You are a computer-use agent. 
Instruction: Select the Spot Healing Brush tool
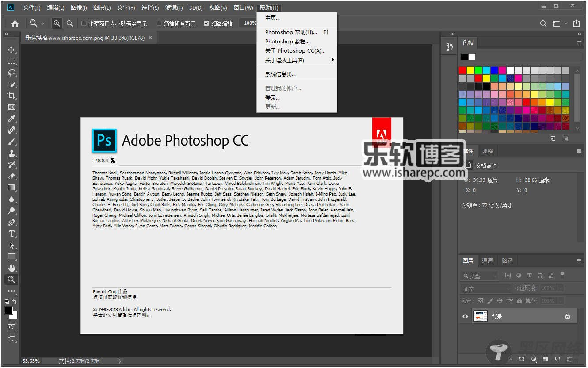11,130
